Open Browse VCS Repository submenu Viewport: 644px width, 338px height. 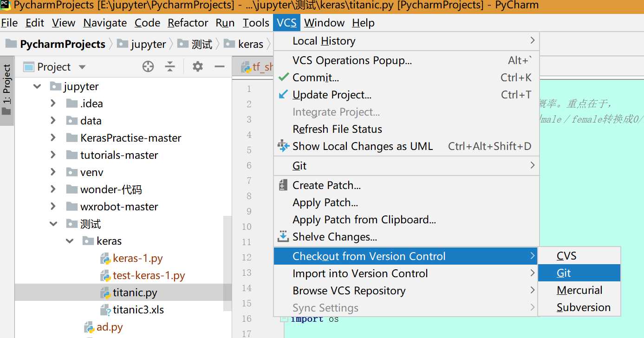(x=406, y=291)
